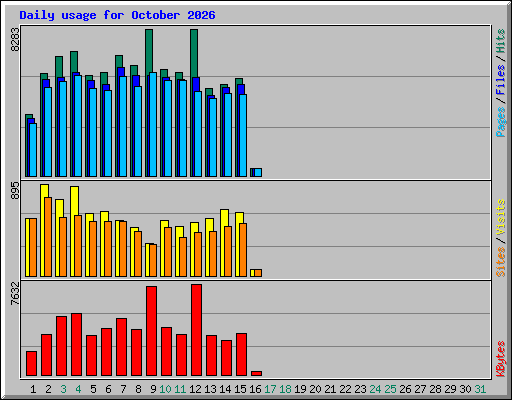
Task: Click the green day 4 label
Action: point(78,389)
